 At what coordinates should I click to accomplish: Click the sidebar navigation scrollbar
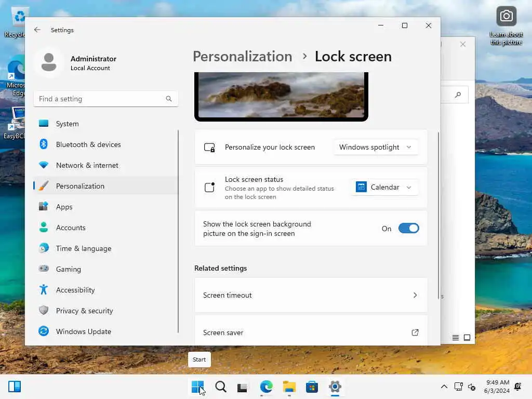tap(178, 231)
